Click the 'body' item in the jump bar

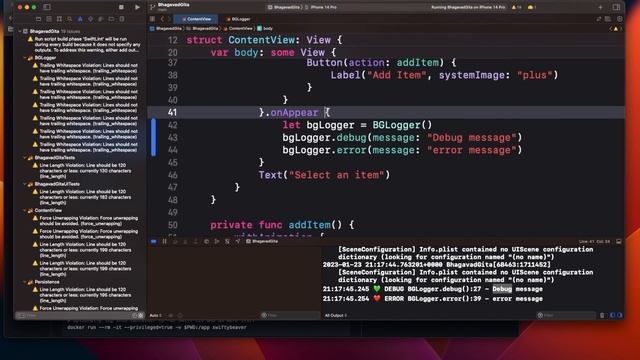[265, 29]
